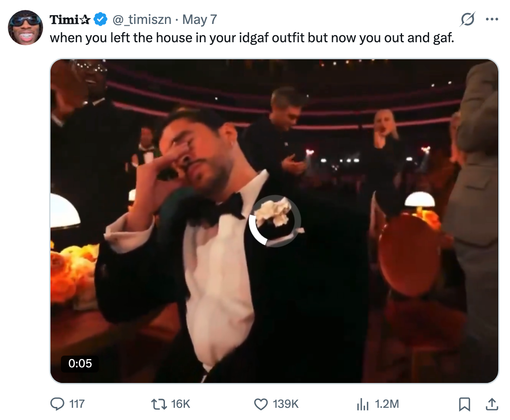Screen dimensions: 510x420
Task: Play the video in the post
Action: 274,221
